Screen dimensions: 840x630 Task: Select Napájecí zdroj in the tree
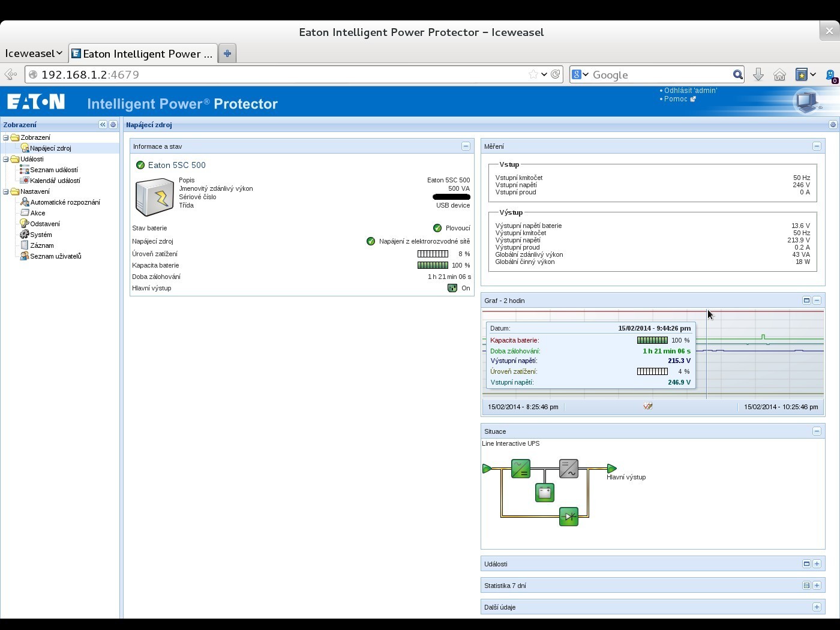(x=50, y=148)
